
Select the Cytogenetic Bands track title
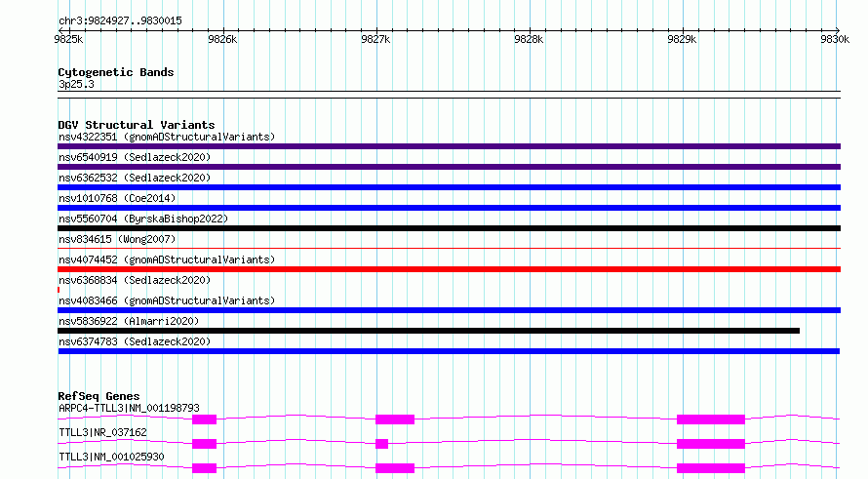[116, 72]
